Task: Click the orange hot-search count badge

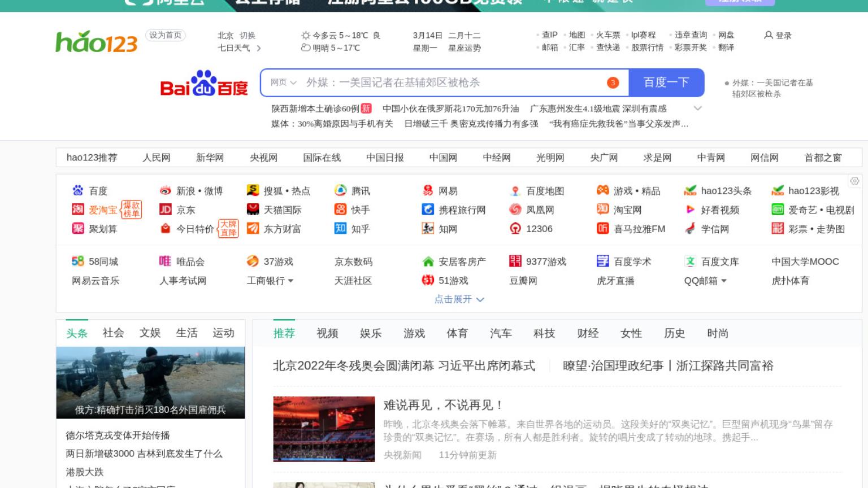Action: [x=613, y=83]
